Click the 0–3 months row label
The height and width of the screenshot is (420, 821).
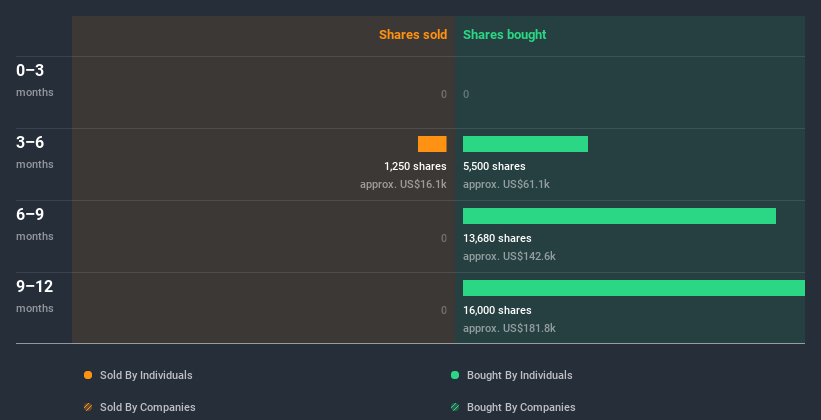click(x=35, y=80)
